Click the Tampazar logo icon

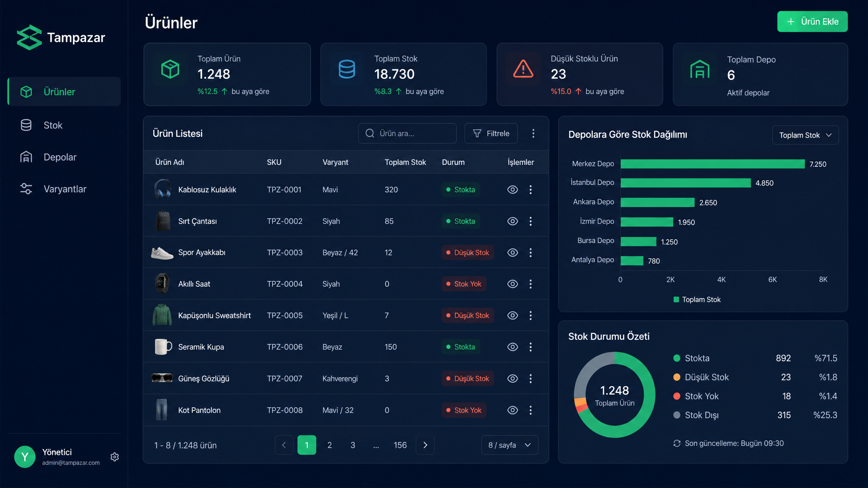click(29, 37)
